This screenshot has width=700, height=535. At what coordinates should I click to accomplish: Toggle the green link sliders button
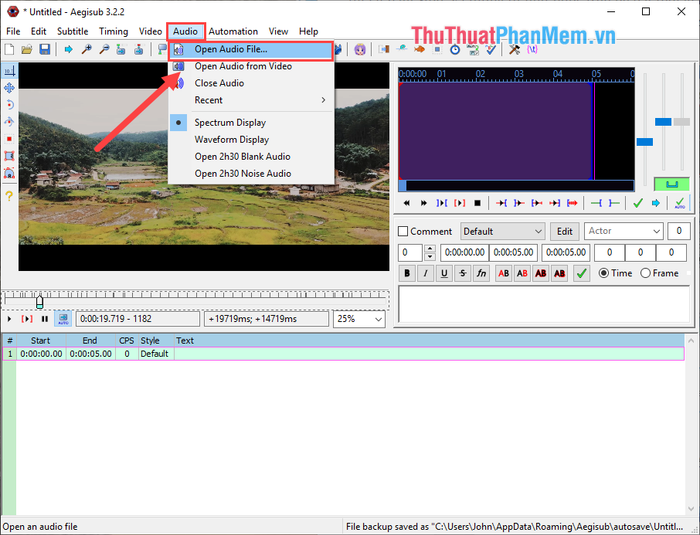coord(671,184)
